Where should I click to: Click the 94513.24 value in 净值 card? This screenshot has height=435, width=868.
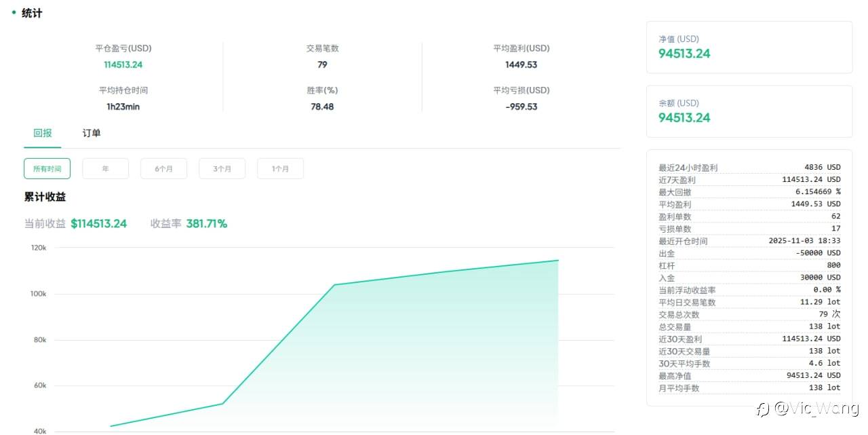684,54
